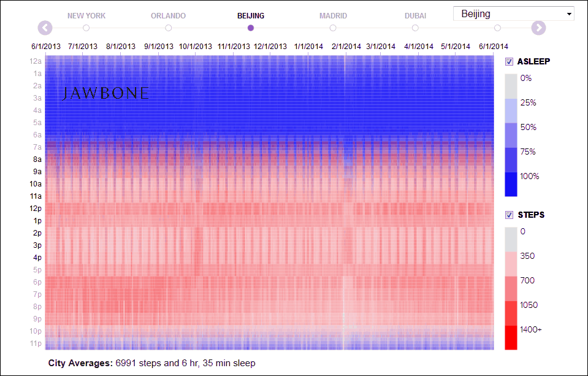Switch to the NEW YORK label
Image resolution: width=588 pixels, height=376 pixels.
point(86,16)
